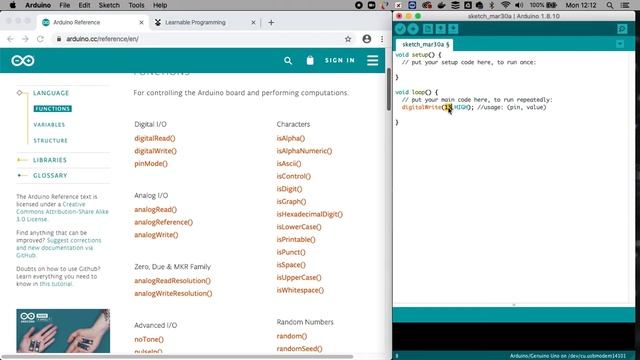The width and height of the screenshot is (640, 360).
Task: Open the shopping bag icon
Action: 310,60
